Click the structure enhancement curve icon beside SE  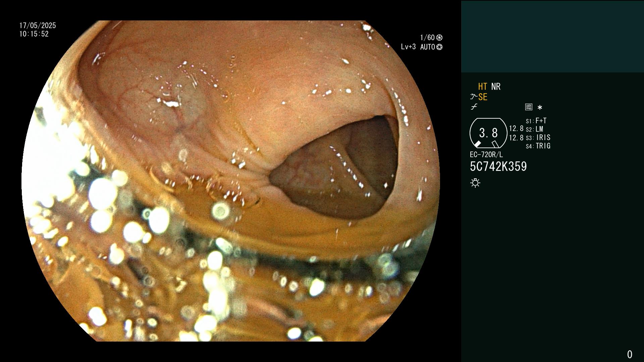(x=474, y=97)
